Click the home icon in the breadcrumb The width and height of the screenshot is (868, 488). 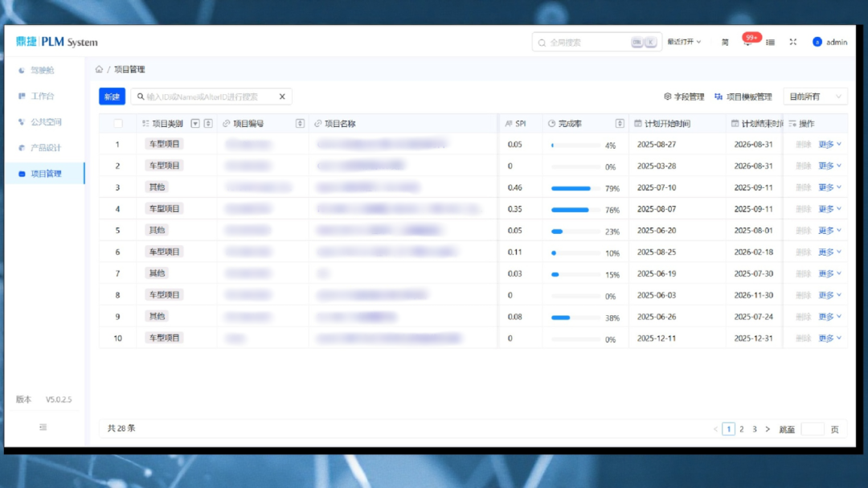click(99, 69)
